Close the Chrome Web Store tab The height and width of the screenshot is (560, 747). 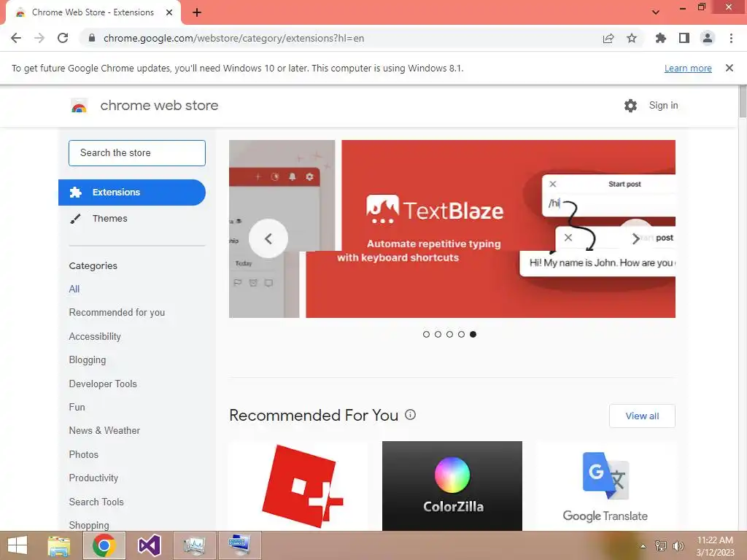[169, 12]
